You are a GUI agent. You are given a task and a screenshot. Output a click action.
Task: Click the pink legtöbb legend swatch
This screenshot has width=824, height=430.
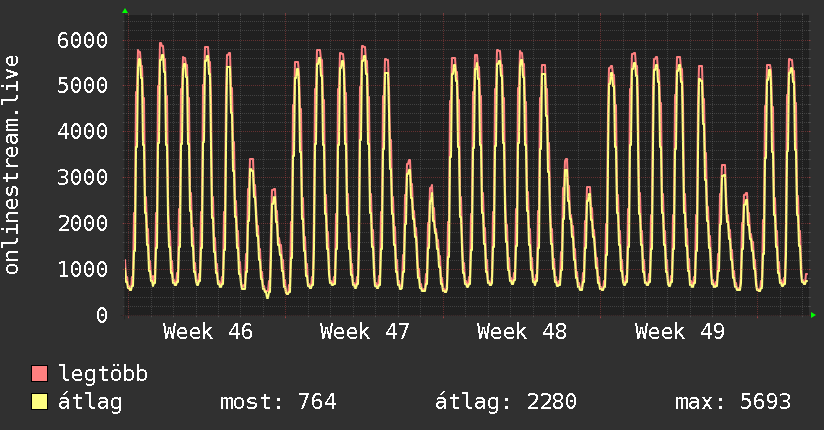pos(39,374)
